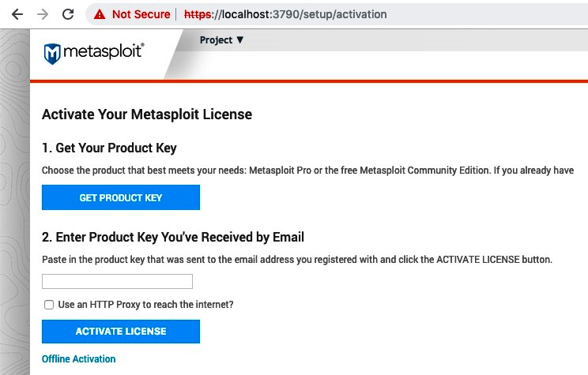588x375 pixels.
Task: Click the browser back arrow
Action: 17,14
